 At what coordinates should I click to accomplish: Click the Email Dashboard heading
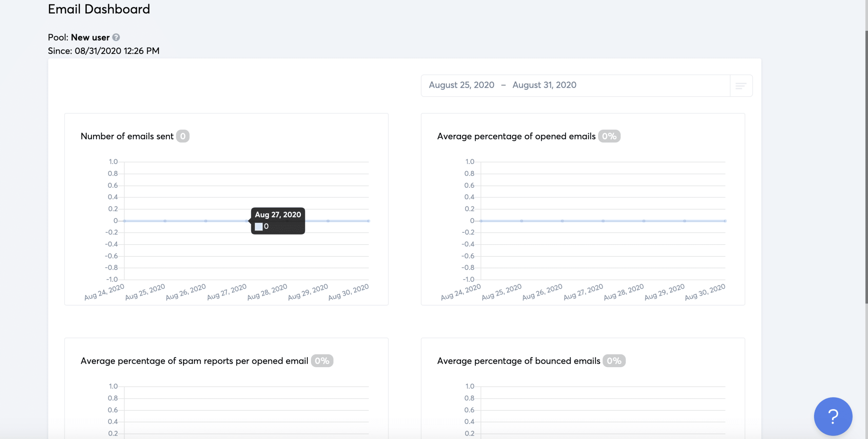pyautogui.click(x=99, y=9)
